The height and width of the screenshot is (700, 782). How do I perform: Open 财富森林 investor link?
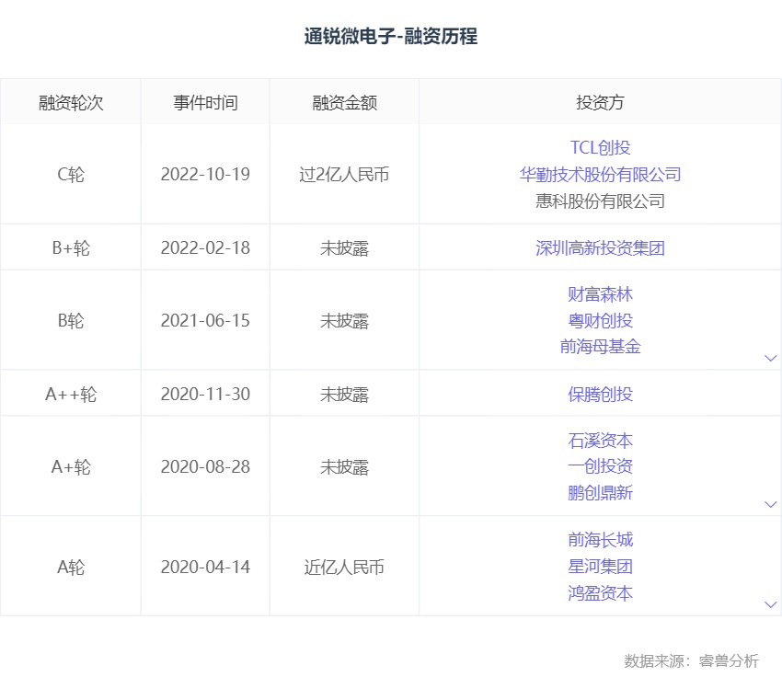tap(600, 294)
